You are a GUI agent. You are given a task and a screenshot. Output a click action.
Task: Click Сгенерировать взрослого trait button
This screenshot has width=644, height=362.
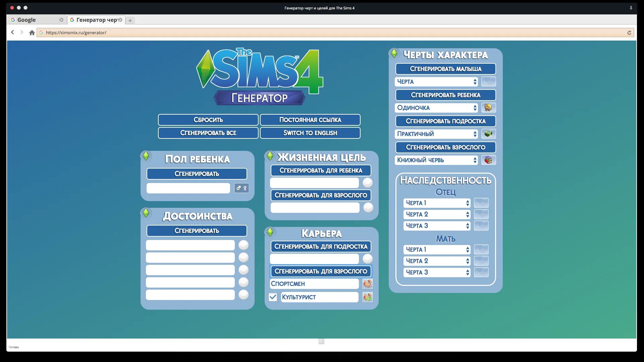(445, 147)
